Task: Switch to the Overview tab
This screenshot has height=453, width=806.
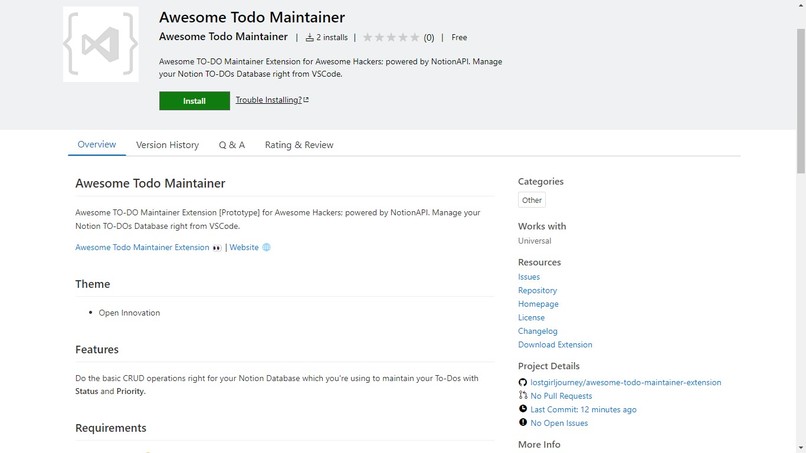Action: tap(97, 144)
